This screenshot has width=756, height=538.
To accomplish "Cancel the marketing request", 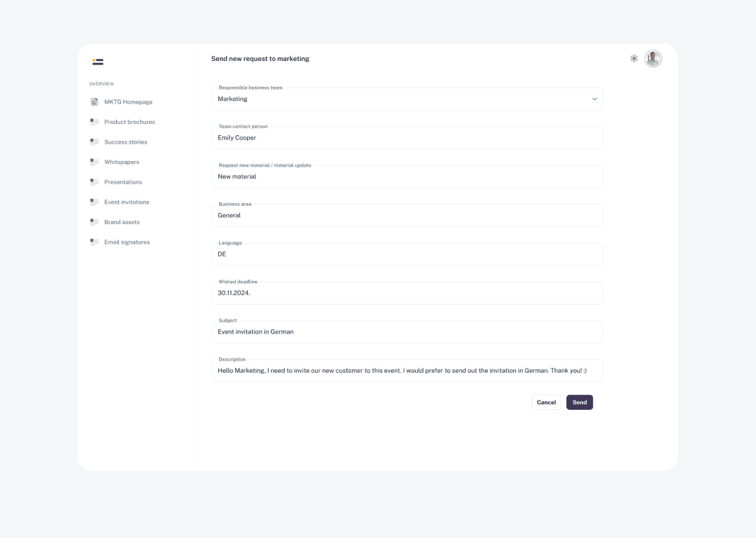I will point(546,403).
